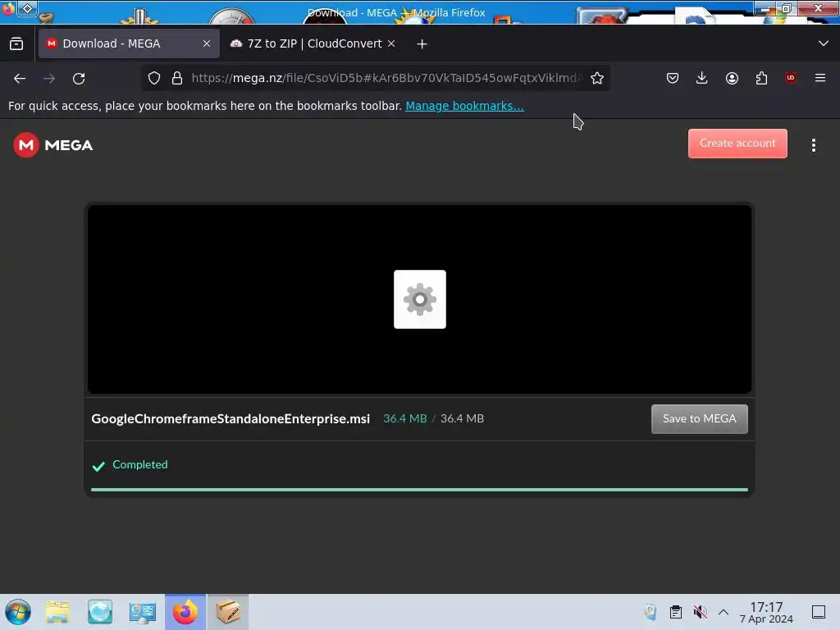The width and height of the screenshot is (840, 630).
Task: Open the Windows Start menu orb
Action: pos(18,612)
